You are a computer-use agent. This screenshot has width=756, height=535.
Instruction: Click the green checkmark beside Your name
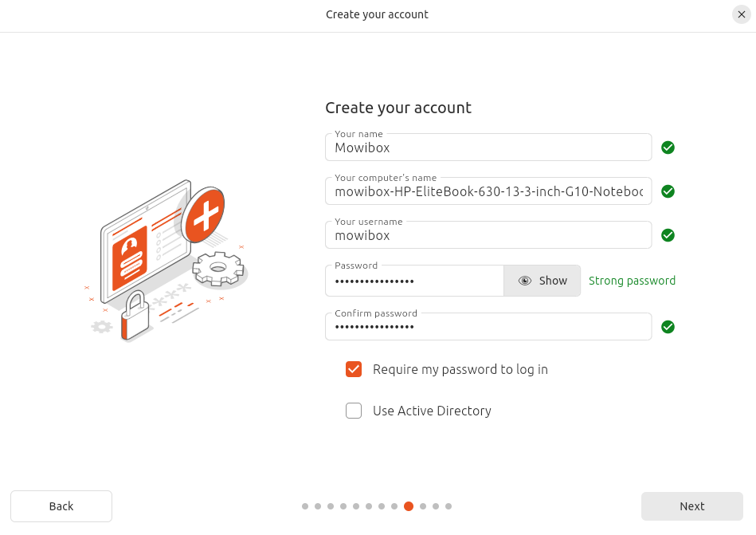tap(668, 148)
